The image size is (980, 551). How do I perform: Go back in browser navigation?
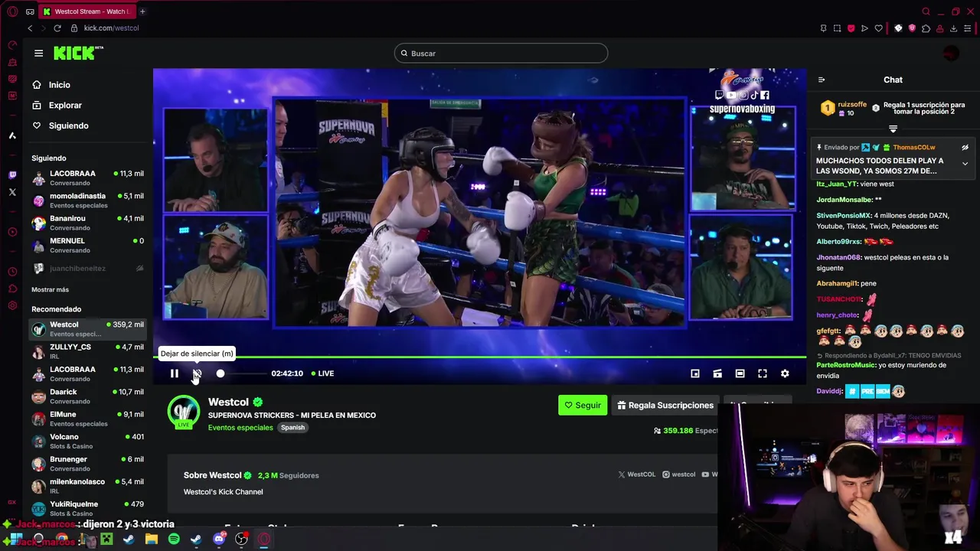tap(30, 28)
